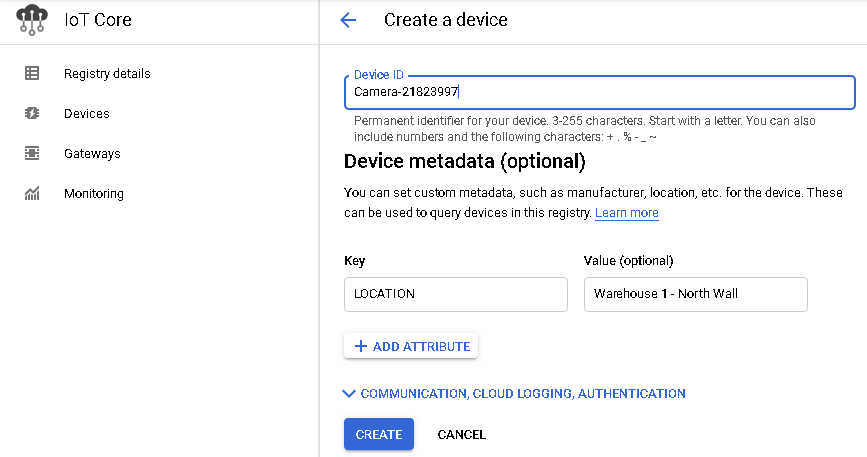867x457 pixels.
Task: Click the Devices chip icon
Action: point(32,113)
